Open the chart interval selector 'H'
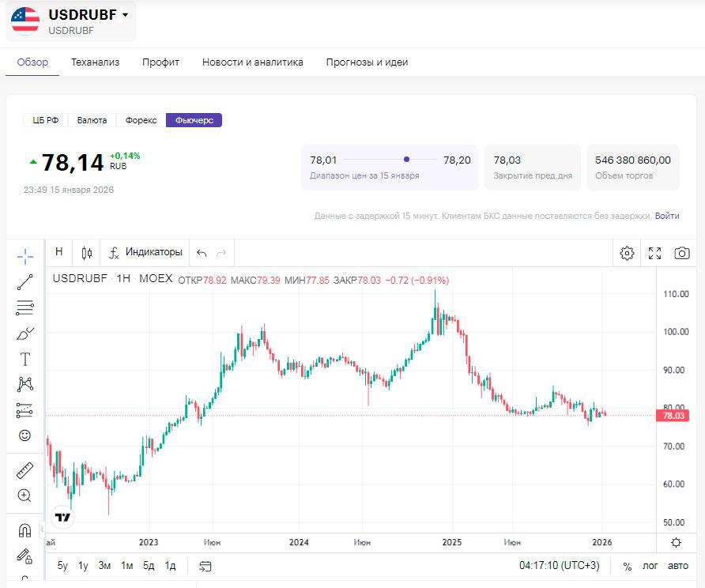 [x=58, y=252]
